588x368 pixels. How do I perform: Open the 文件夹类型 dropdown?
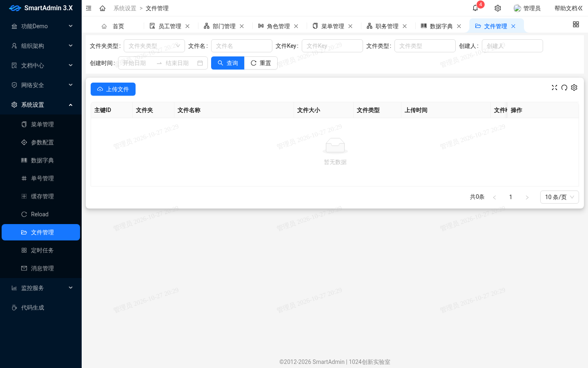pos(154,46)
